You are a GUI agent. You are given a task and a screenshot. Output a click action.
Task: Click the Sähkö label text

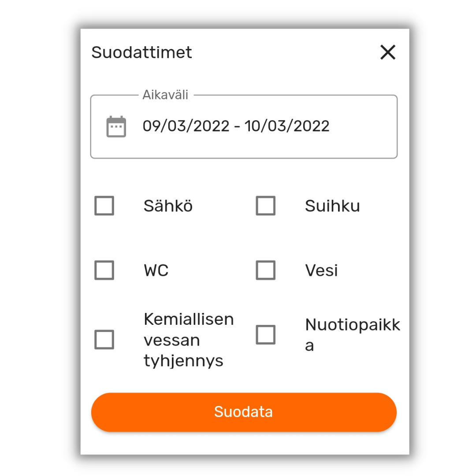168,206
